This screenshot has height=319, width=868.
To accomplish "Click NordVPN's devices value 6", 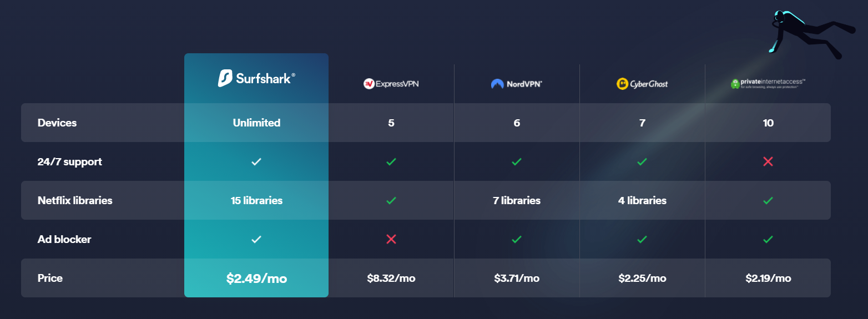I will (x=517, y=123).
